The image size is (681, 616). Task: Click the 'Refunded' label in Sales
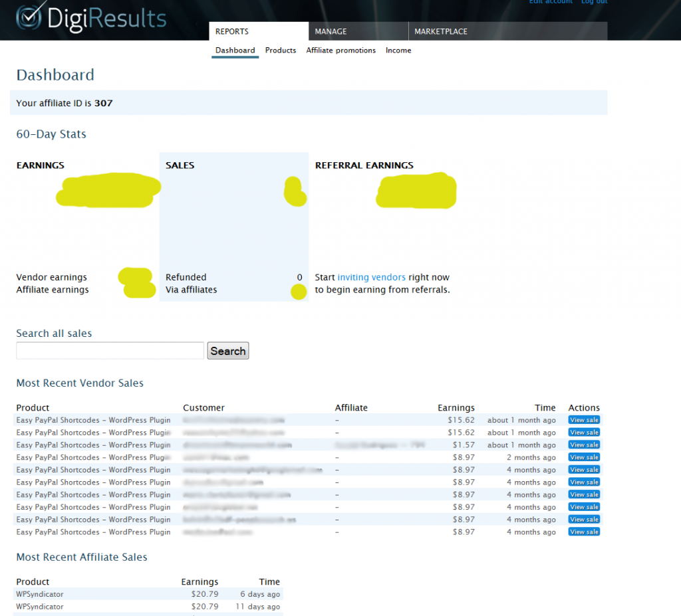[x=186, y=277]
